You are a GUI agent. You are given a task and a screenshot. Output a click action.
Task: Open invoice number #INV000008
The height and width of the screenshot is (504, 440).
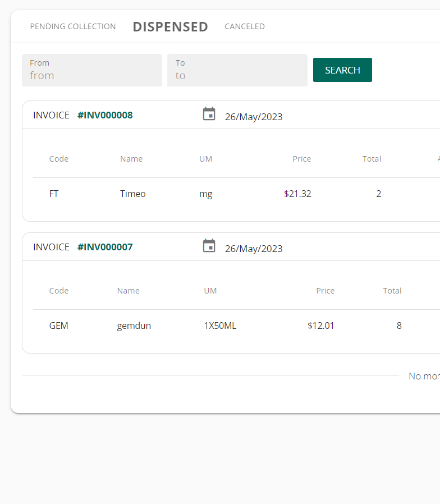105,115
